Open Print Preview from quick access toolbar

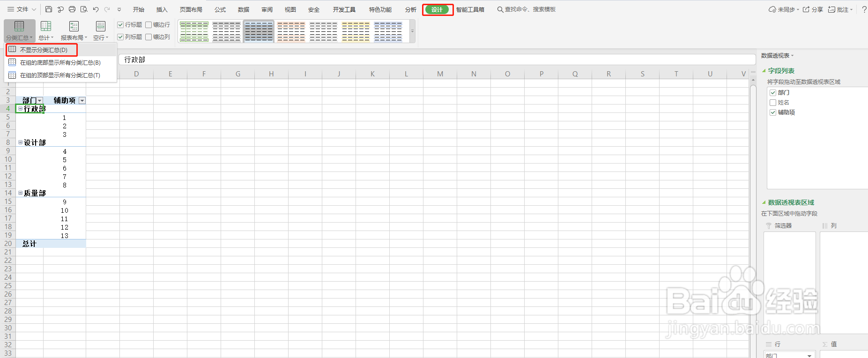pyautogui.click(x=84, y=9)
